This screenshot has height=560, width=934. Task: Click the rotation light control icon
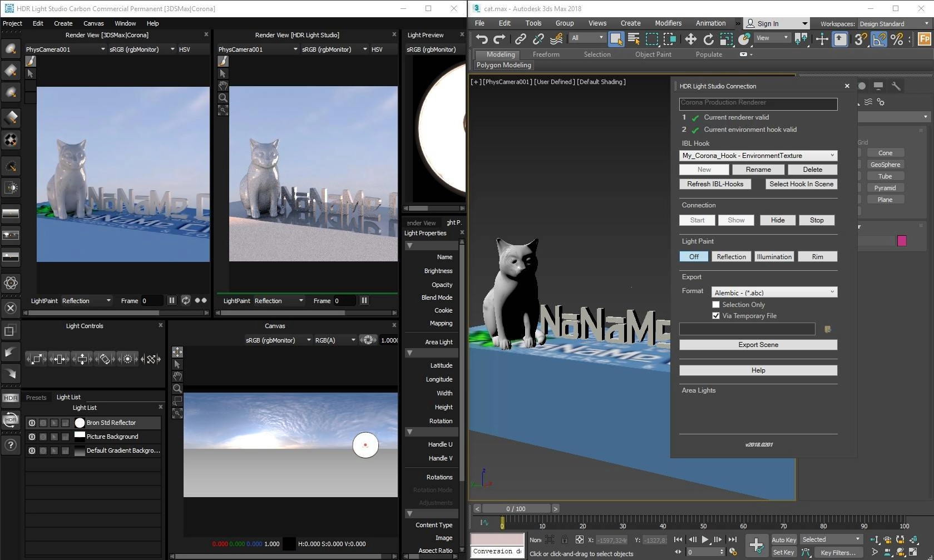coord(105,359)
